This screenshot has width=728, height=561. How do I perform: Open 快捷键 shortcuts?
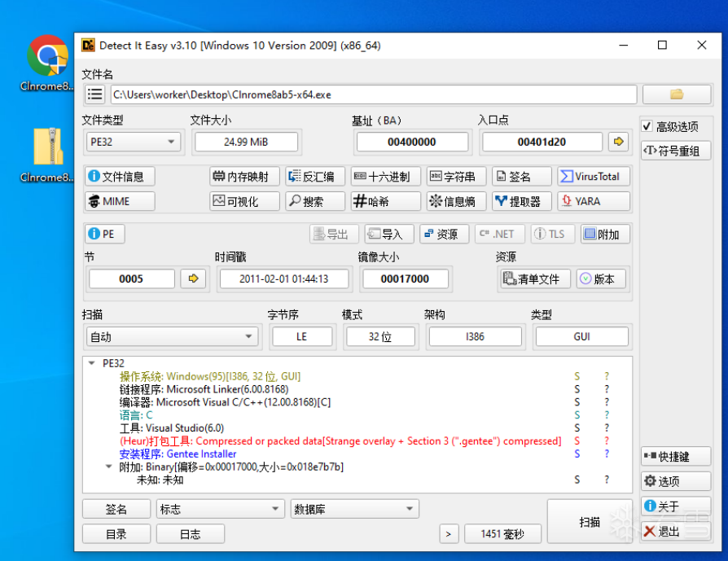click(676, 457)
